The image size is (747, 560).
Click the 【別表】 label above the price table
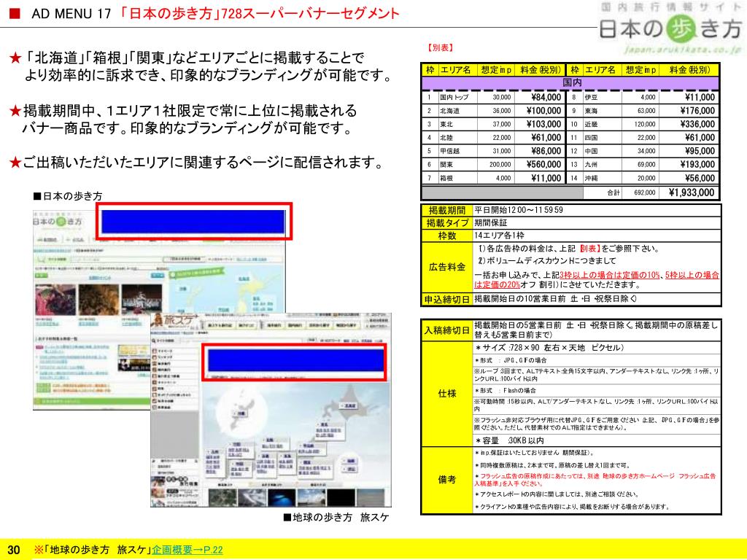[440, 47]
